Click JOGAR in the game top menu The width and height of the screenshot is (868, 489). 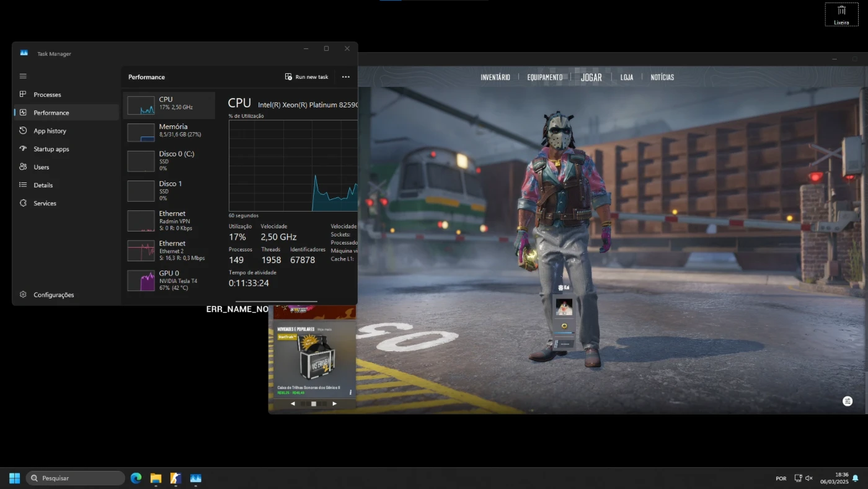point(591,78)
